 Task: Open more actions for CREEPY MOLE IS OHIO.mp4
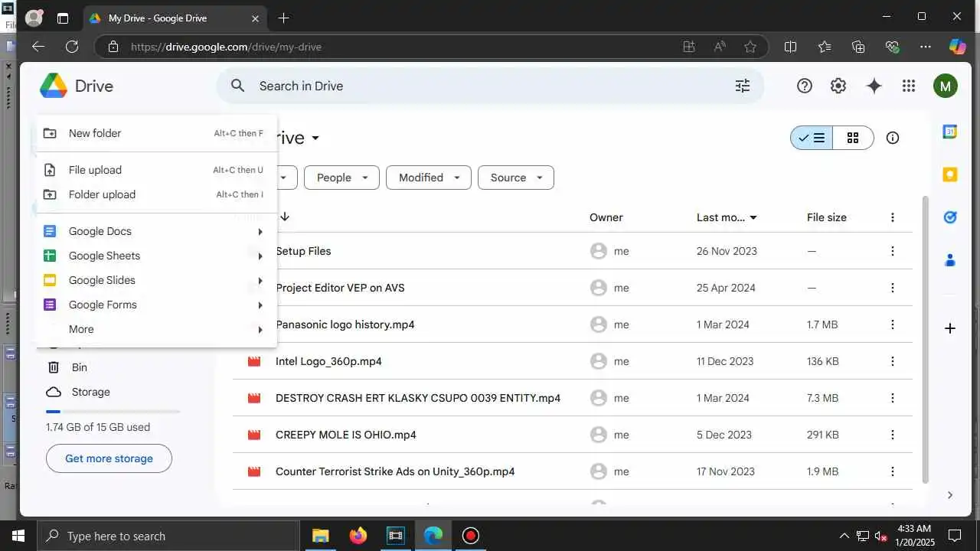pyautogui.click(x=892, y=435)
